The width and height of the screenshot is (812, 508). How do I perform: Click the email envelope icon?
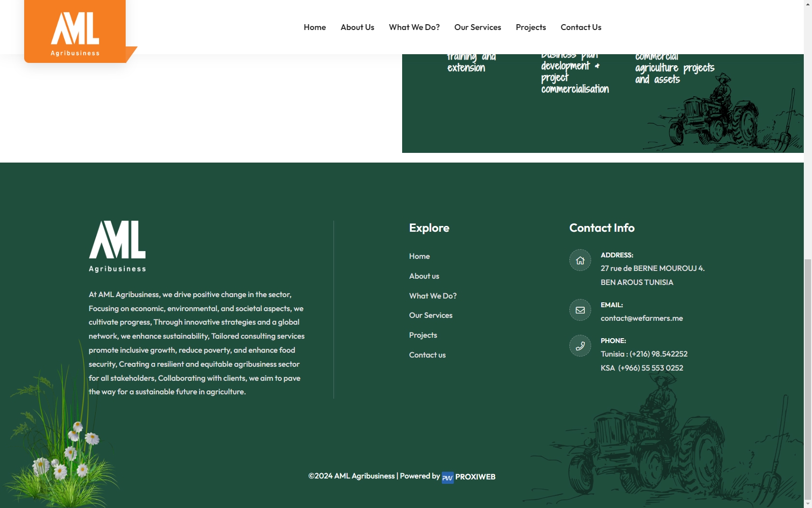coord(580,310)
